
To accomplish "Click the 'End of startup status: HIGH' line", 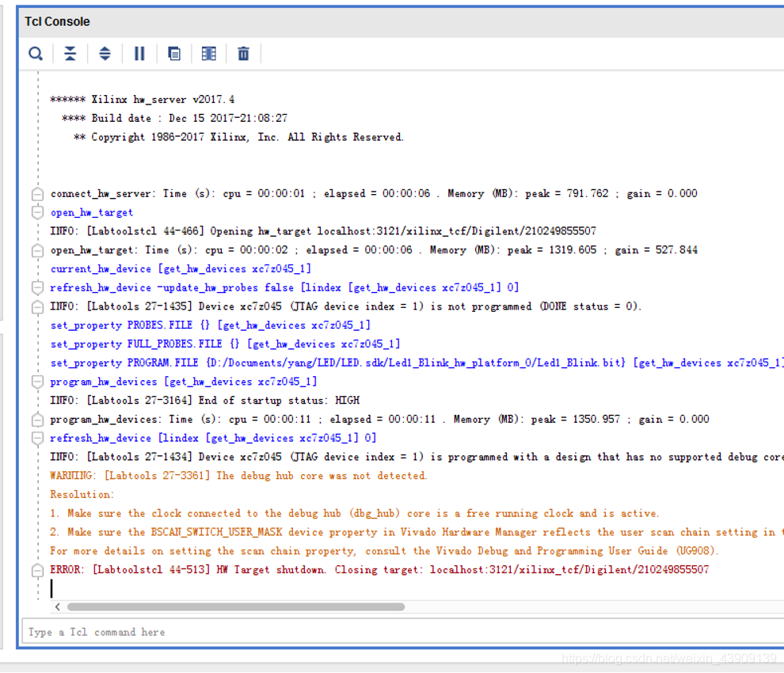I will 204,401.
